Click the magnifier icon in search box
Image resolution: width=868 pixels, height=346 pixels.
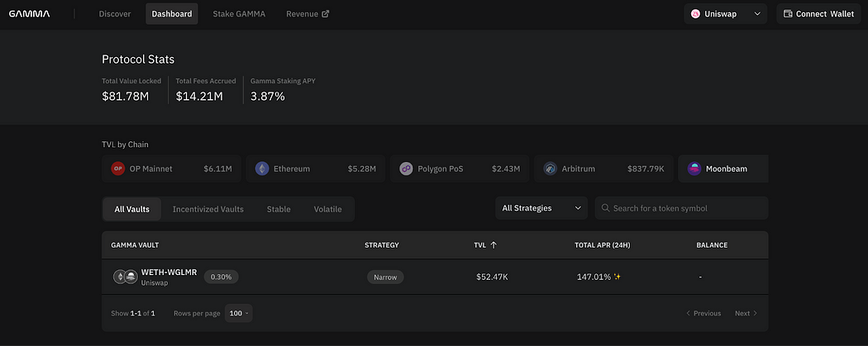tap(606, 208)
